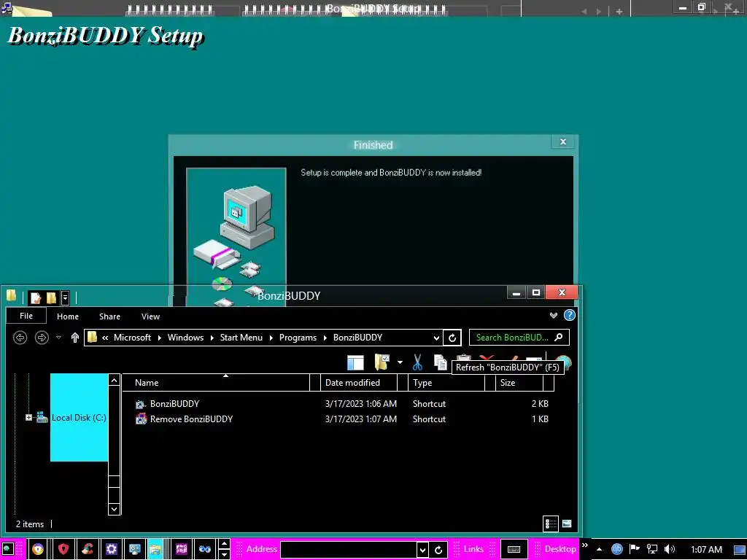This screenshot has width=747, height=560.
Task: Expand the Desktop toolbar double chevron
Action: coord(585,545)
